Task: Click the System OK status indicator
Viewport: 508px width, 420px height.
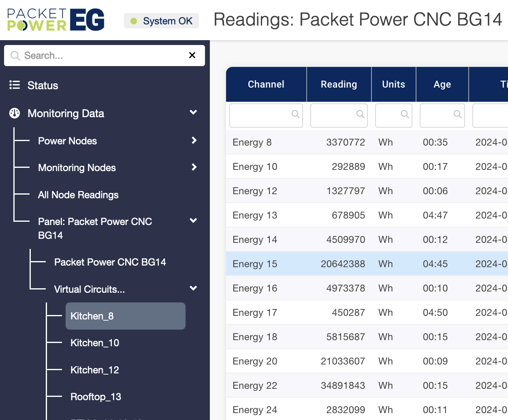Action: 161,21
